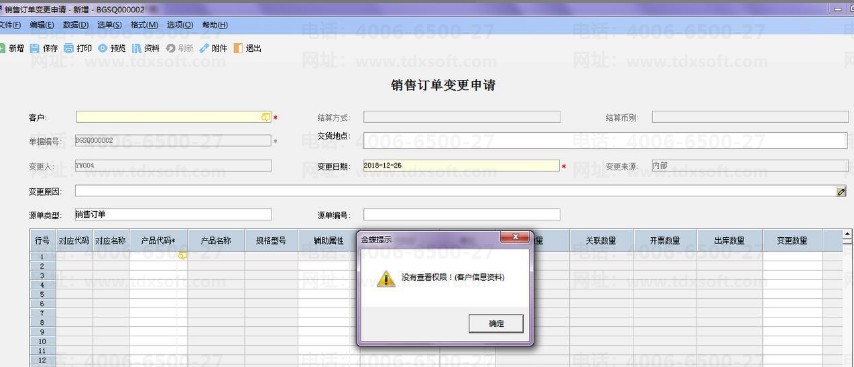
Task: Click the 打印 print icon
Action: click(69, 48)
